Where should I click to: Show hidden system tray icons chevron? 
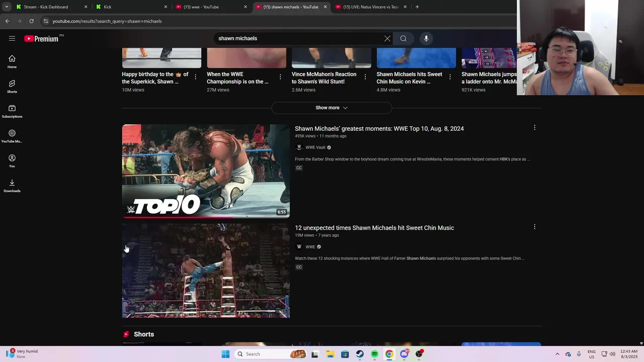[x=557, y=354]
